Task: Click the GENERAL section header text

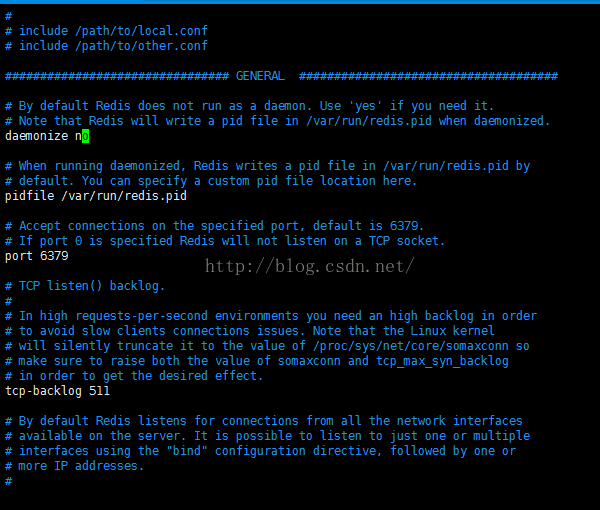Action: pos(260,76)
